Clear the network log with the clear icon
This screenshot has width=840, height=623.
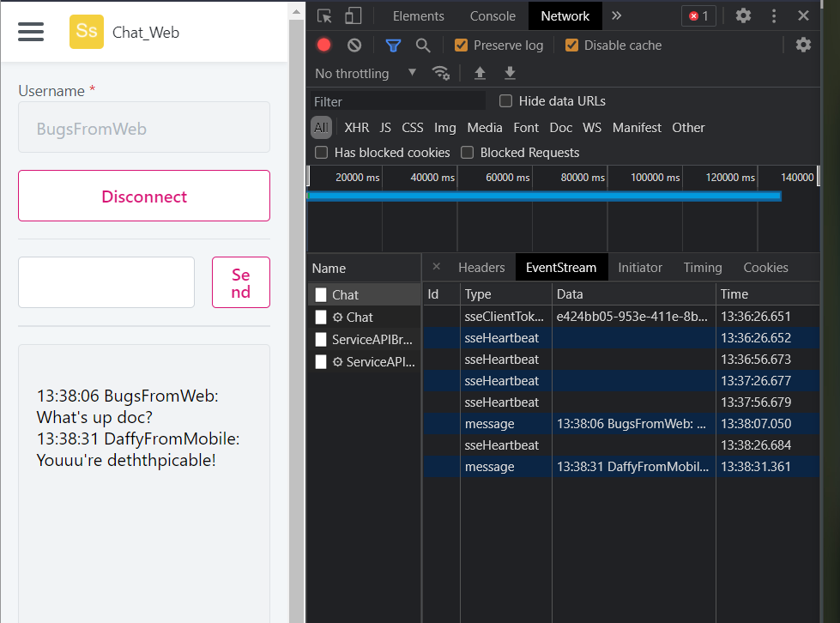click(354, 45)
